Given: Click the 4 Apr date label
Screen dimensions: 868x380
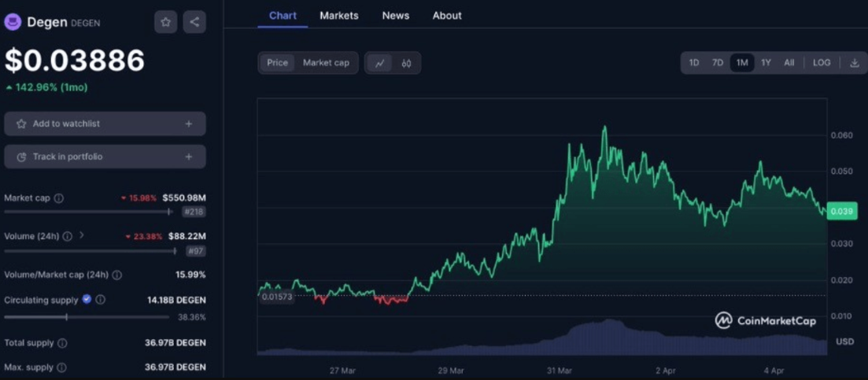Looking at the screenshot, I should [774, 370].
